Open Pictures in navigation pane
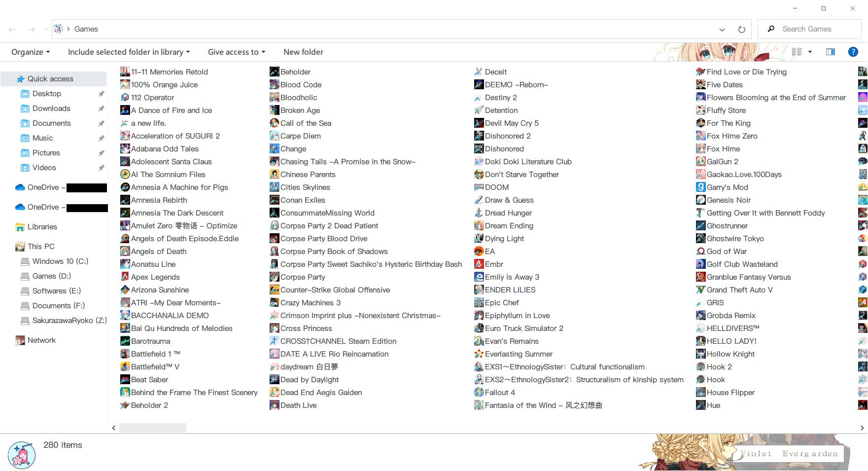 [46, 153]
